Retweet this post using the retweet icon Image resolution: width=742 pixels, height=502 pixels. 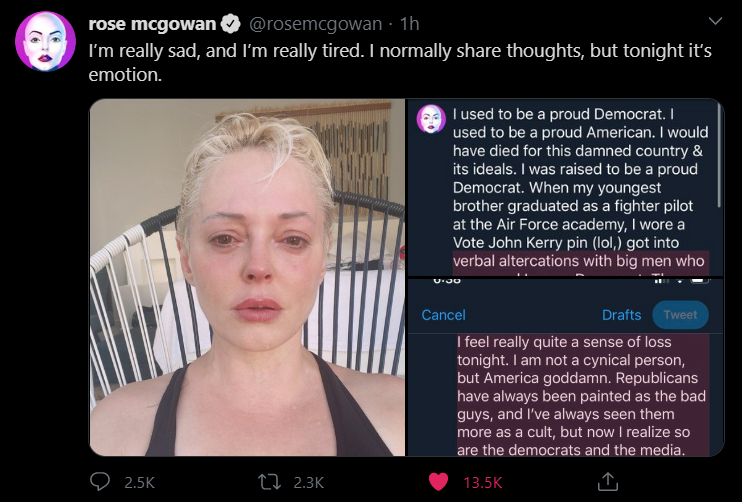point(270,482)
